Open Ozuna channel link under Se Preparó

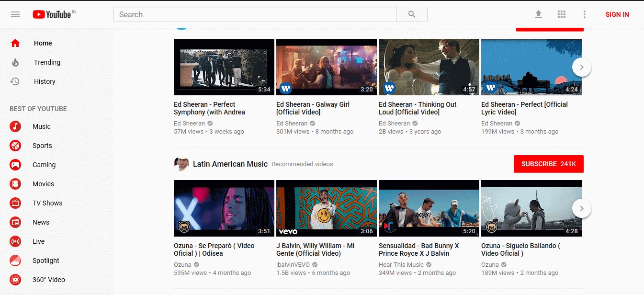pyautogui.click(x=182, y=264)
